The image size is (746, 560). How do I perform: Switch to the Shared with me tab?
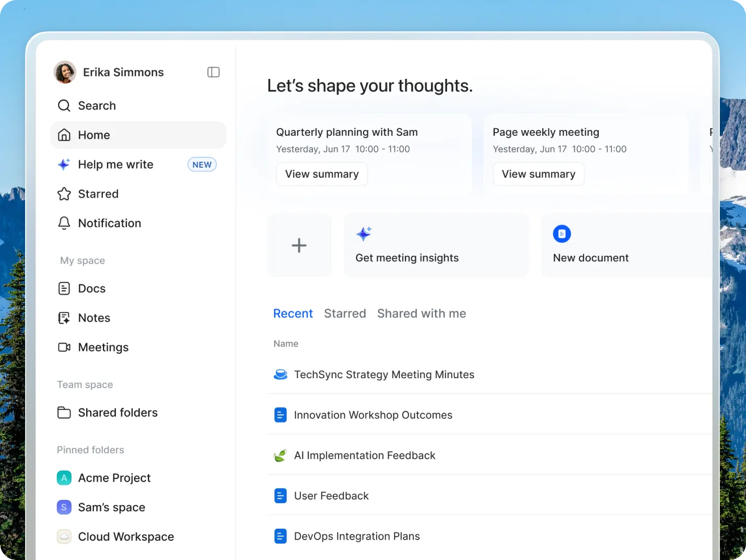[x=422, y=313]
